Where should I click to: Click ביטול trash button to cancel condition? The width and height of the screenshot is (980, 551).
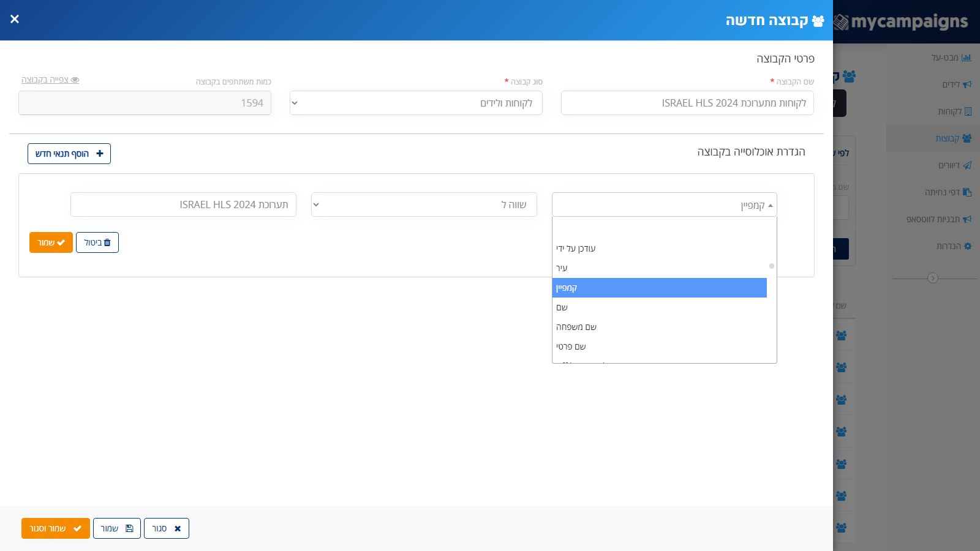(x=97, y=242)
